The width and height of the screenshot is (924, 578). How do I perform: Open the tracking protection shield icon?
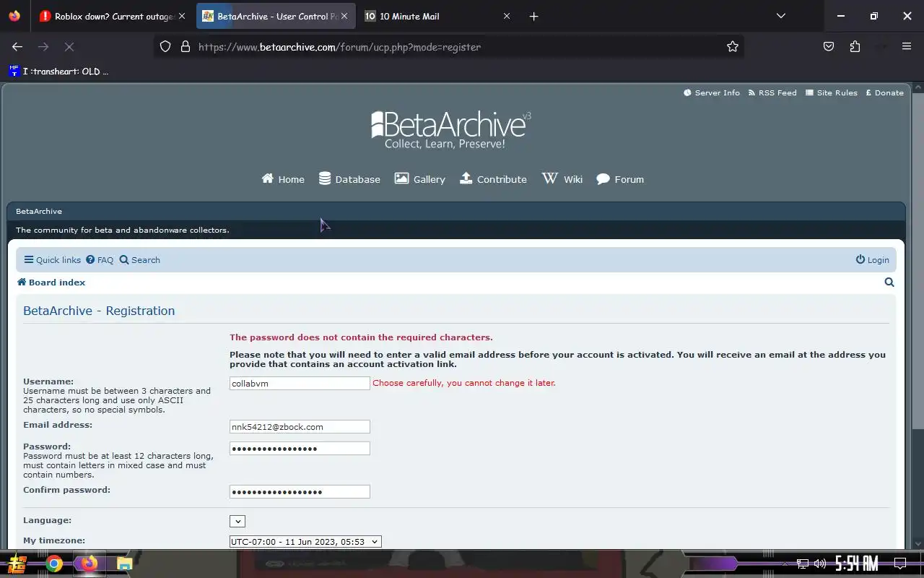pos(165,46)
